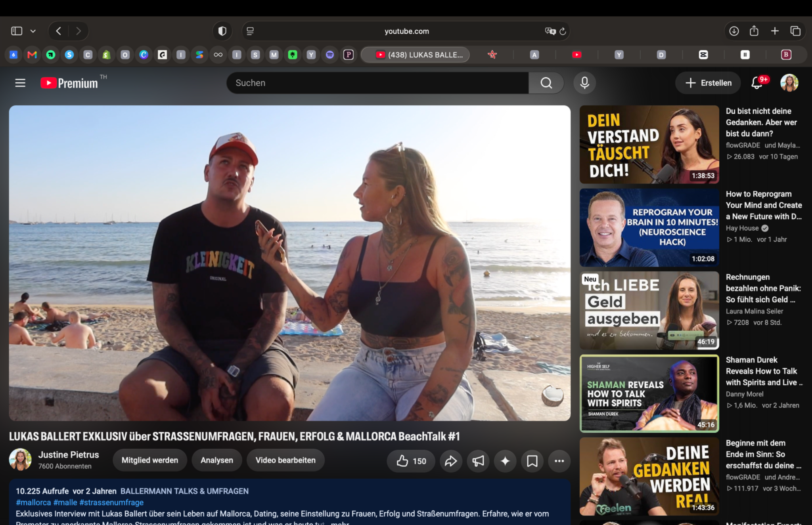Expand the sidebar tab group dropdown
Viewport: 812px width, 525px height.
[x=33, y=31]
